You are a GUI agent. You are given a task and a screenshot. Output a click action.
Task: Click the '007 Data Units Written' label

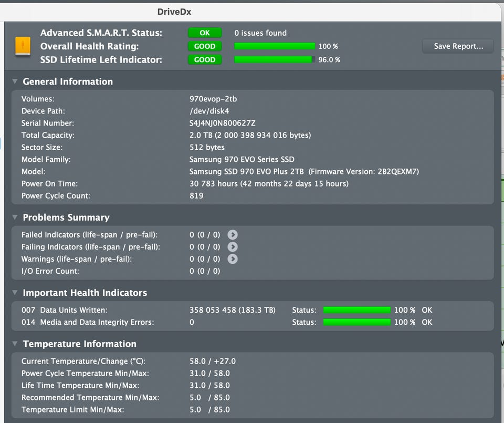64,310
